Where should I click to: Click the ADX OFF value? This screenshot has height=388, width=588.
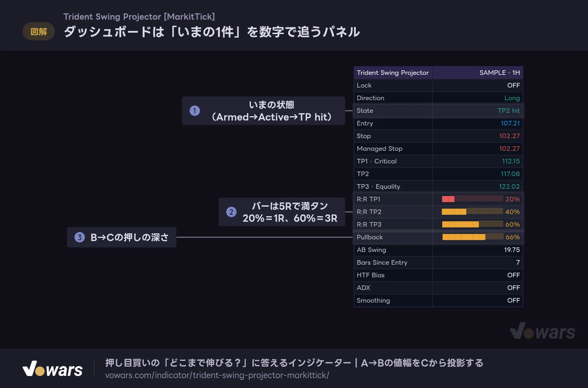point(513,288)
